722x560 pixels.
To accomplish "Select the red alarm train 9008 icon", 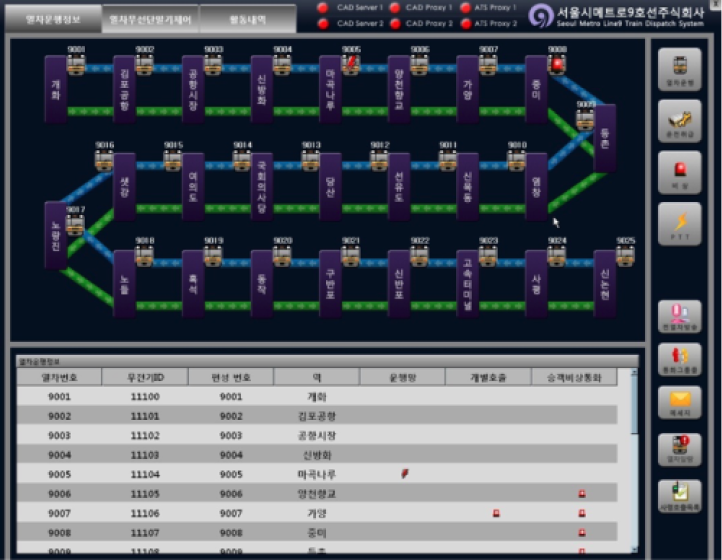I will [x=557, y=65].
